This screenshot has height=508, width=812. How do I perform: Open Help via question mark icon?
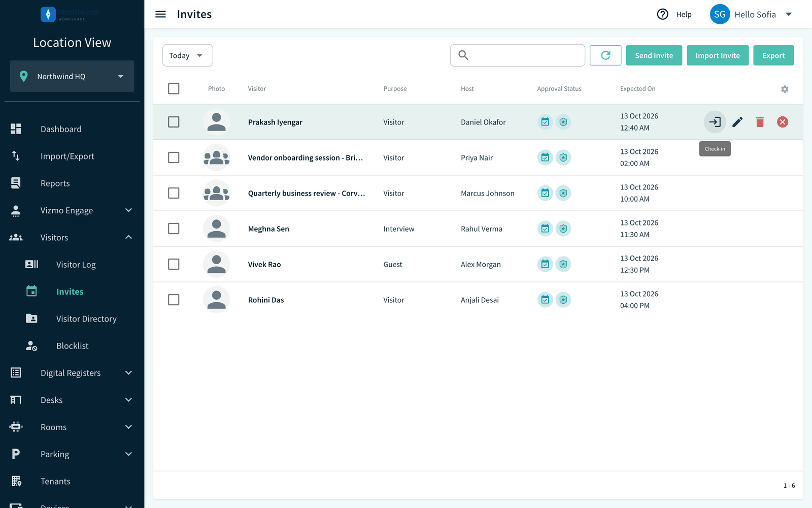[x=662, y=14]
